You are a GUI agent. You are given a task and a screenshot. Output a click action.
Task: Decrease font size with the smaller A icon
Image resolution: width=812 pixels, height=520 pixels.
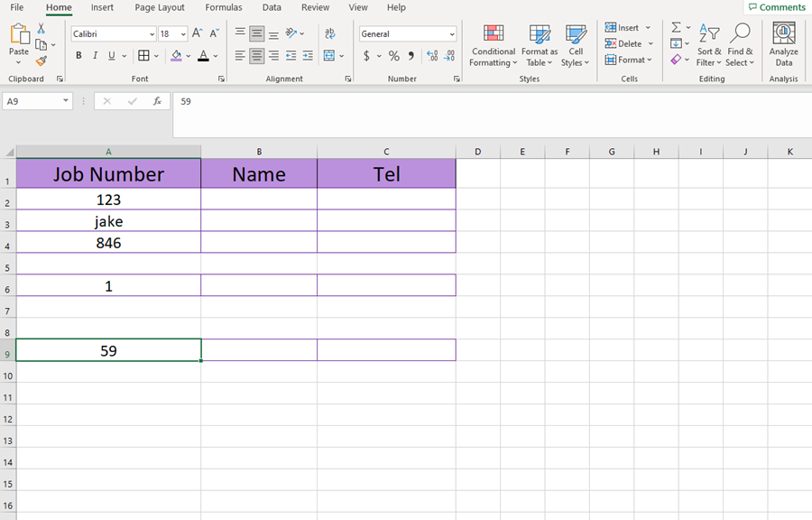click(214, 33)
